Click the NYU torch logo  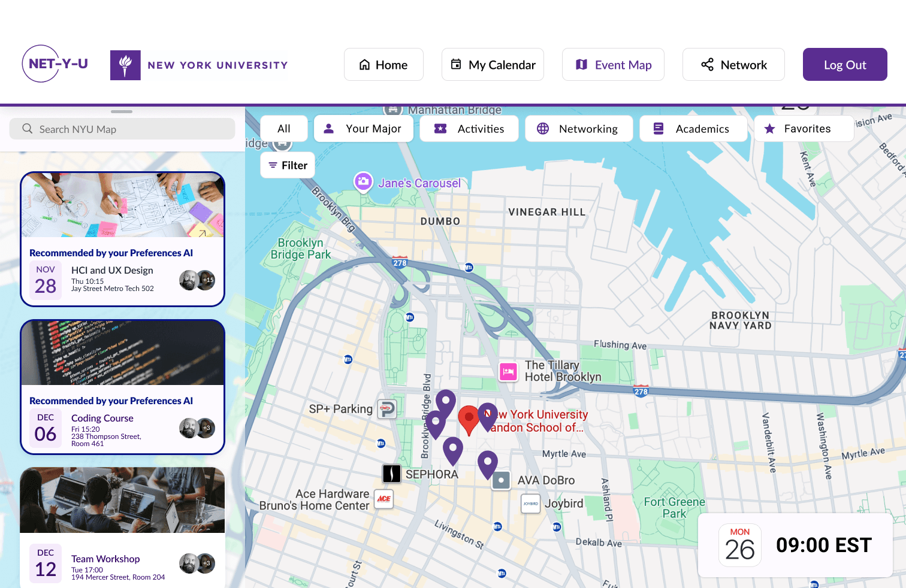[125, 65]
